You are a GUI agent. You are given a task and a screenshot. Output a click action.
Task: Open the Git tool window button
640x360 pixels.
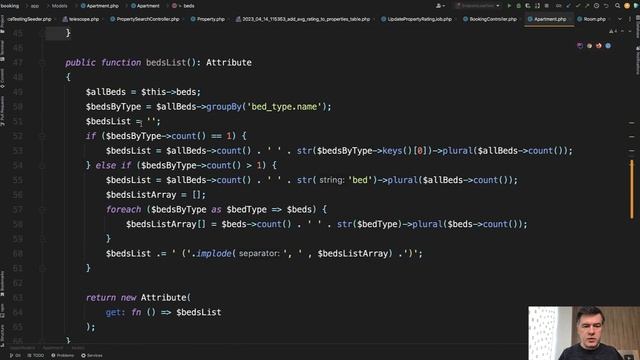(x=15, y=356)
